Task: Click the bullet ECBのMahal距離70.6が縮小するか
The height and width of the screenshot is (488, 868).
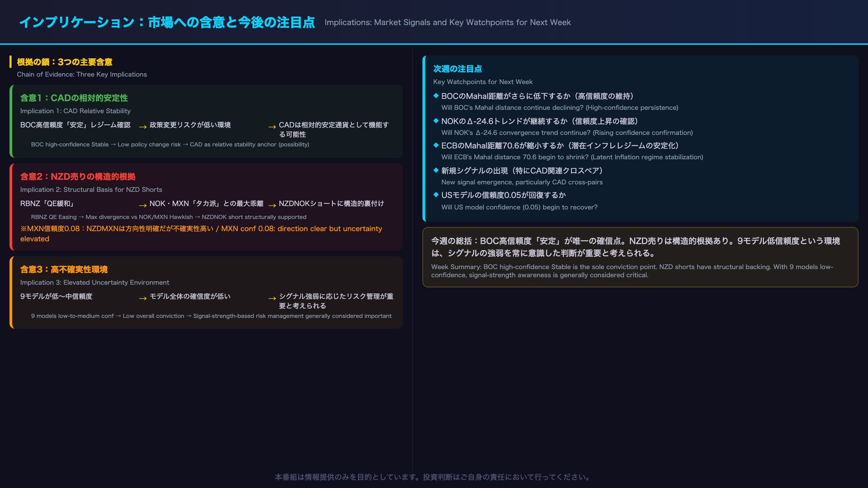Action: [x=560, y=146]
